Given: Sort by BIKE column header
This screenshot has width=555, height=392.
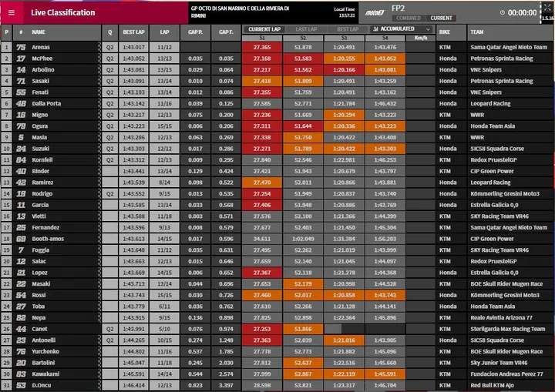Looking at the screenshot, I should point(445,32).
